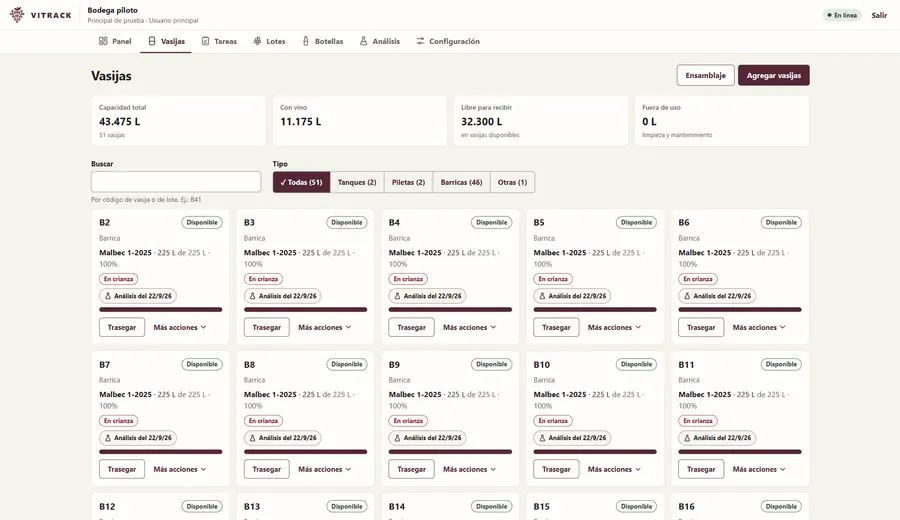The image size is (900, 520).
Task: Click the Tareas checklist icon
Action: coord(205,41)
